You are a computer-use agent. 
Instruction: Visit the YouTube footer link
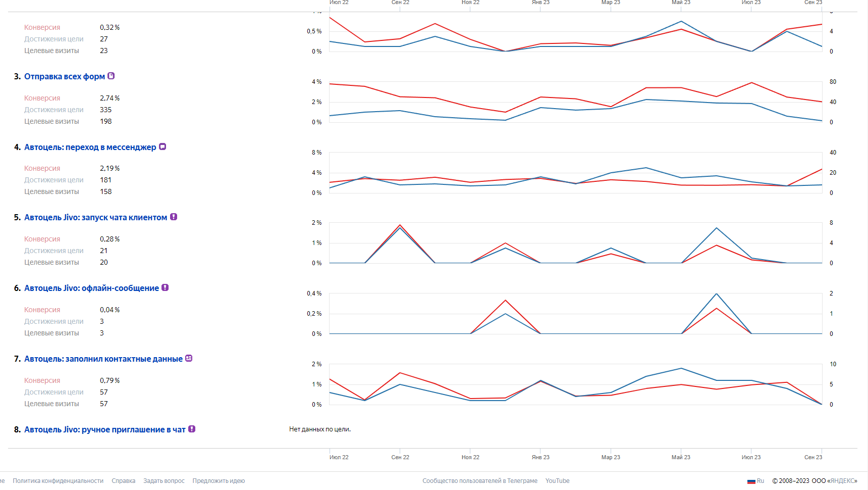(558, 481)
